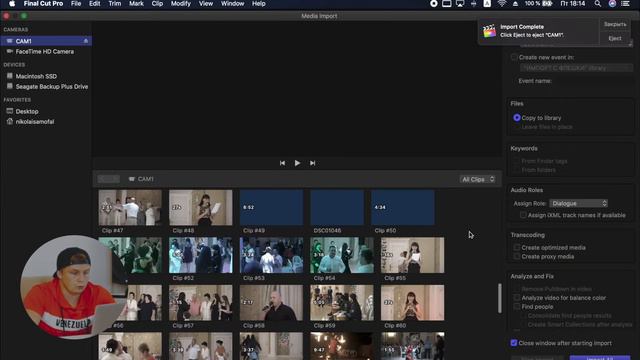This screenshot has width=640, height=360.
Task: Jump to previous clip button
Action: tap(282, 163)
